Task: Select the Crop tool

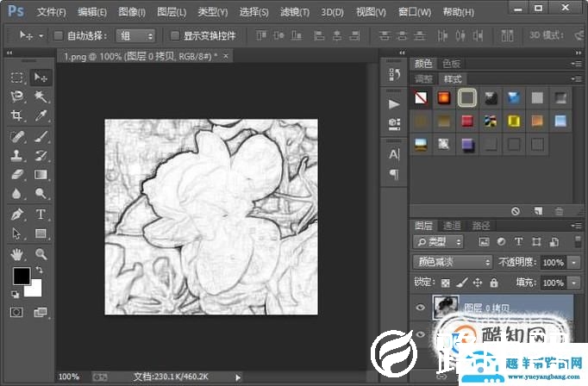Action: point(17,115)
